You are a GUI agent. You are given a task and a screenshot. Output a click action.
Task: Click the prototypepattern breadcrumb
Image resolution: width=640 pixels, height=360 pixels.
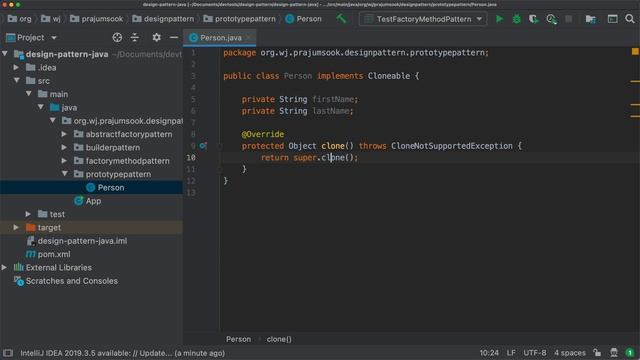(240, 19)
